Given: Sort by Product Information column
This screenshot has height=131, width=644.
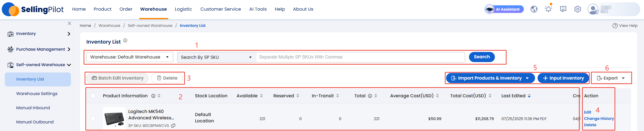Looking at the screenshot, I should pos(159,96).
